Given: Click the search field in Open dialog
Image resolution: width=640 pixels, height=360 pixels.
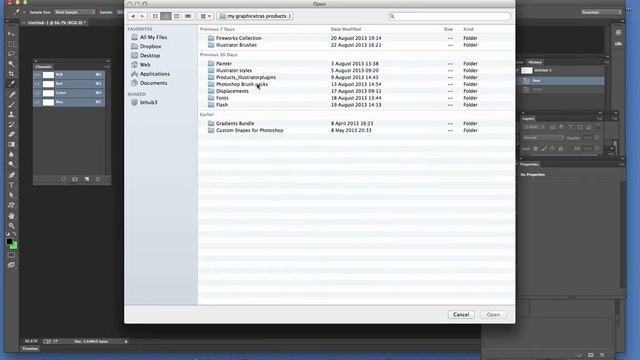Looking at the screenshot, I should [x=449, y=16].
